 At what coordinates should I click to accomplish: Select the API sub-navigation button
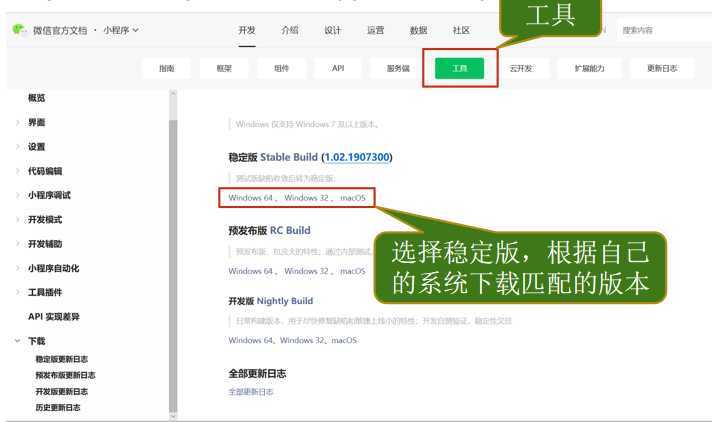click(338, 68)
